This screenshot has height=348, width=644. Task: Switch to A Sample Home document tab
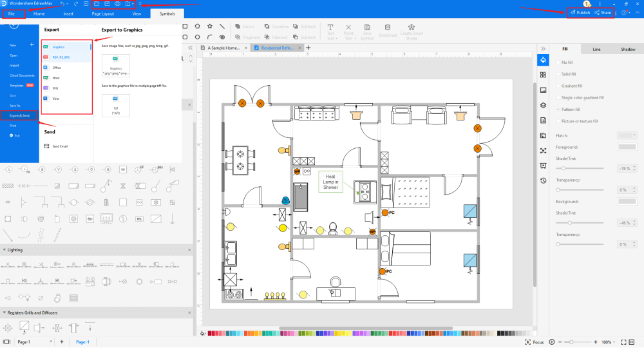point(223,48)
